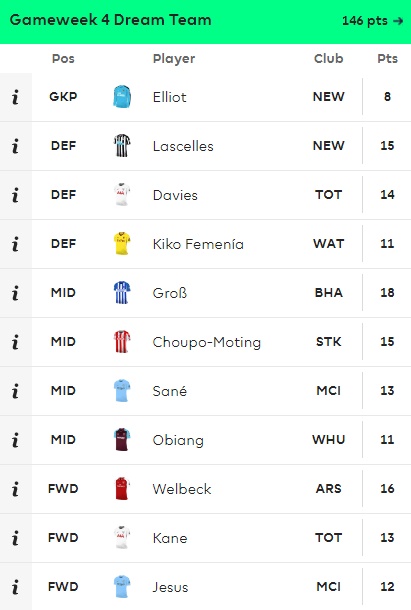The image size is (411, 610).
Task: View info for Choupo-Moting
Action: pos(15,342)
